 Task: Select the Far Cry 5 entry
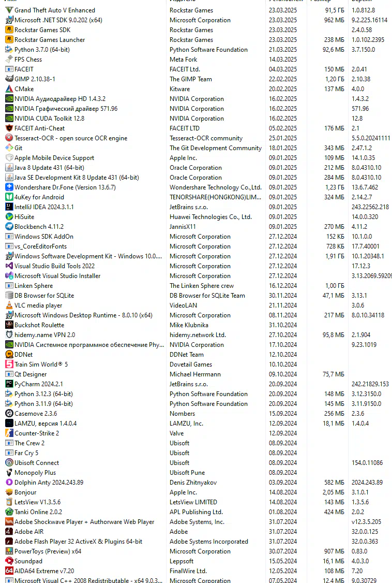(26, 453)
